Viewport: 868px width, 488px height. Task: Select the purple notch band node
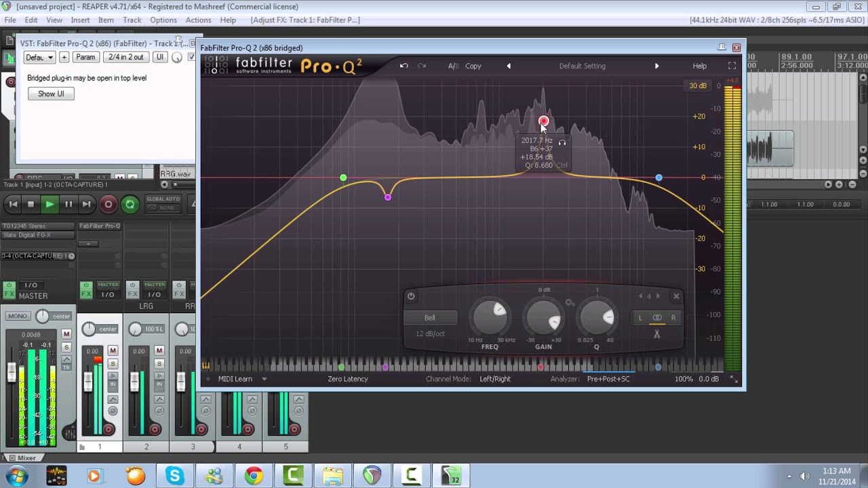click(x=387, y=197)
